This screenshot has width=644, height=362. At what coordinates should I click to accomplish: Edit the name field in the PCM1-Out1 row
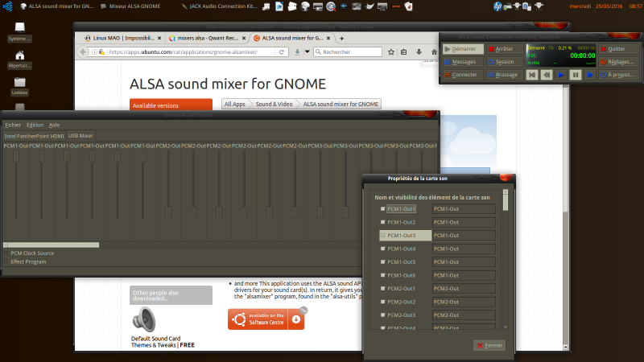pos(464,209)
